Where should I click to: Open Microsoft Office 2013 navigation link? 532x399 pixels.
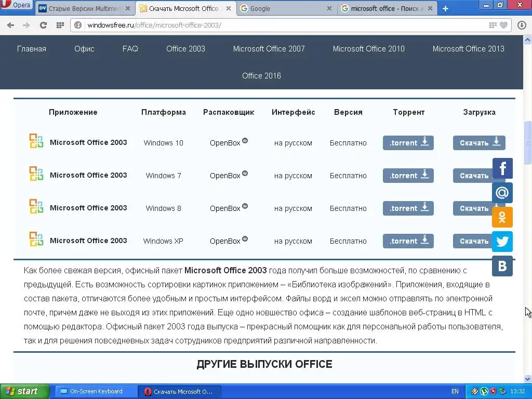click(x=468, y=49)
